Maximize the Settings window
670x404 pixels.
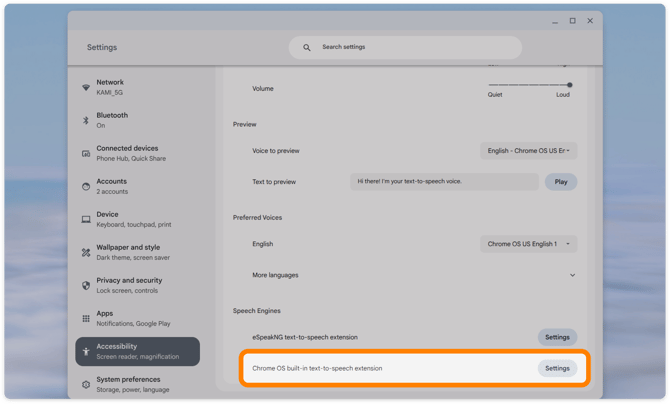pos(573,21)
